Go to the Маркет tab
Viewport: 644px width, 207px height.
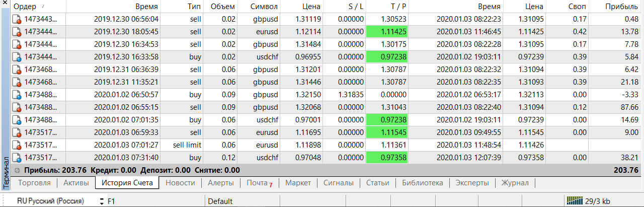[x=298, y=183]
